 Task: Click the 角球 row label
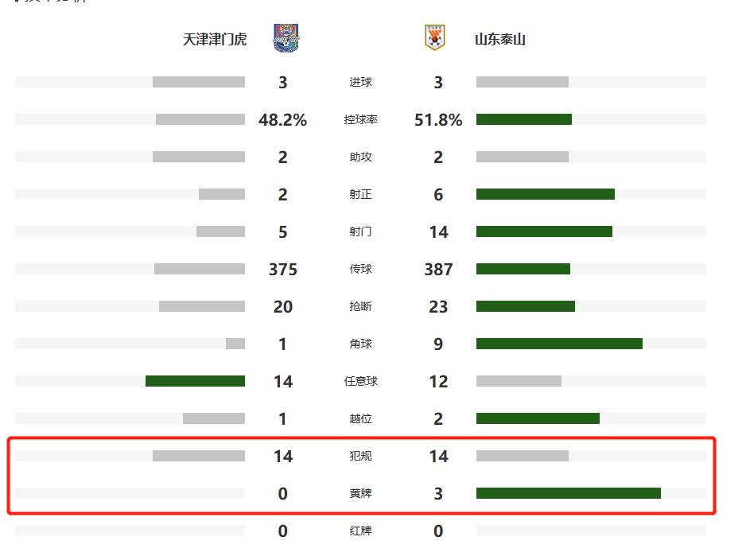pyautogui.click(x=360, y=344)
